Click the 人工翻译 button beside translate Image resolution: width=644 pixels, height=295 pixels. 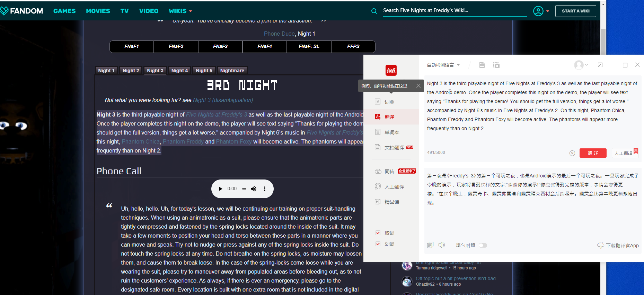[625, 153]
